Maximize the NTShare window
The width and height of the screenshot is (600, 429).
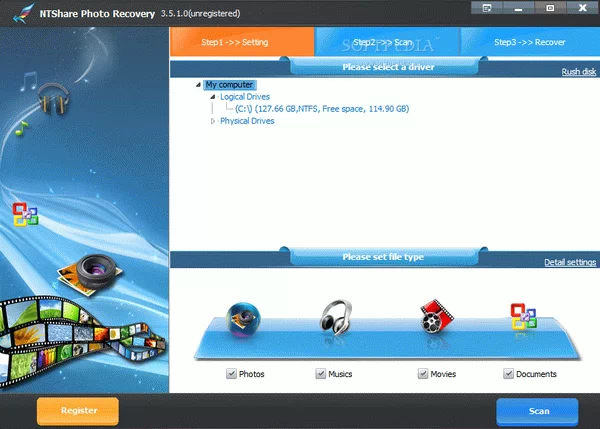pyautogui.click(x=550, y=8)
